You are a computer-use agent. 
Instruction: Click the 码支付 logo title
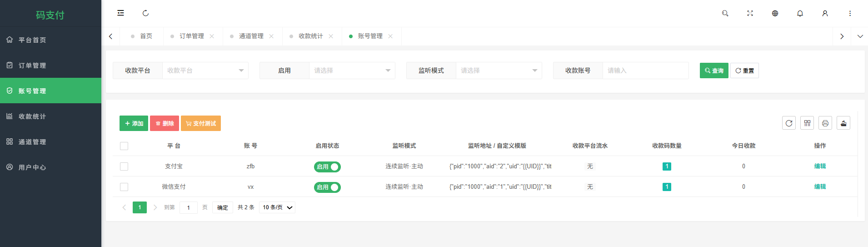click(x=50, y=15)
